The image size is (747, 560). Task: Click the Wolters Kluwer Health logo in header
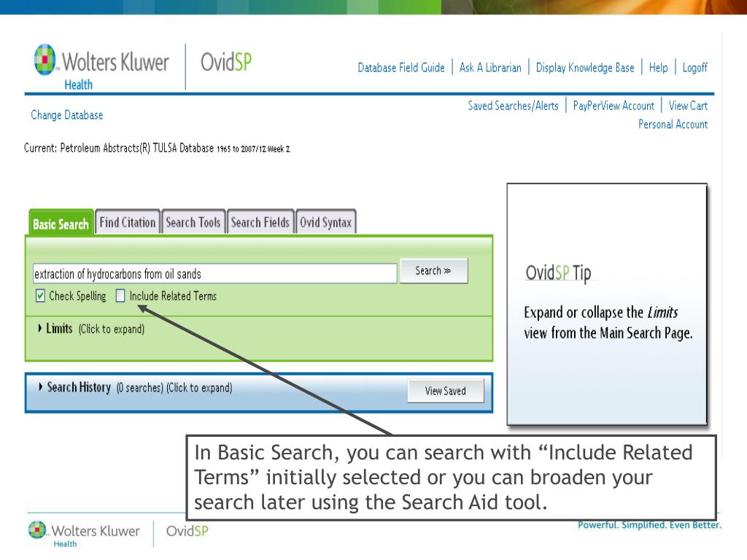(x=101, y=66)
